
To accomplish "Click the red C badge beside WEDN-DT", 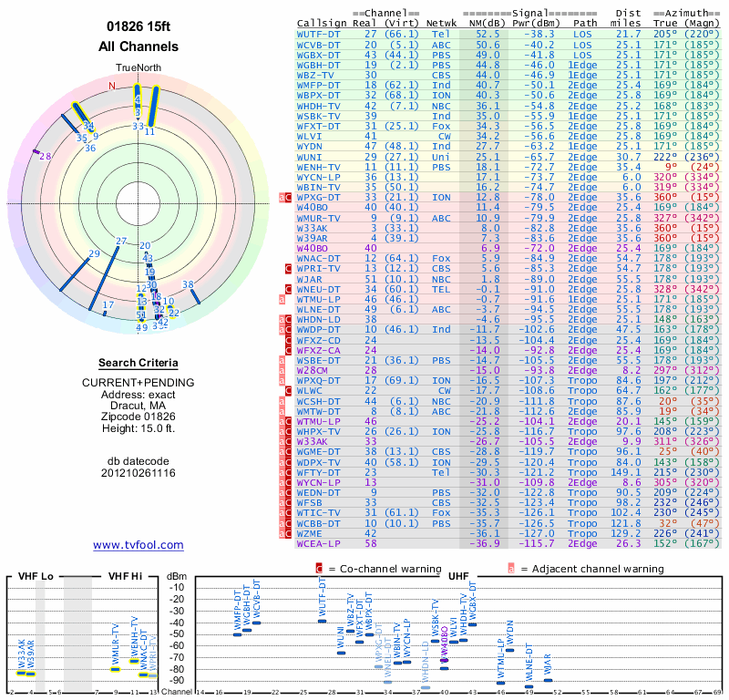I will tap(288, 492).
